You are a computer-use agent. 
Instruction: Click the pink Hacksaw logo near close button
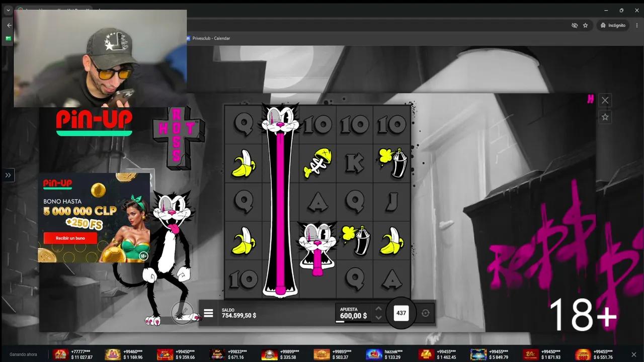(591, 99)
